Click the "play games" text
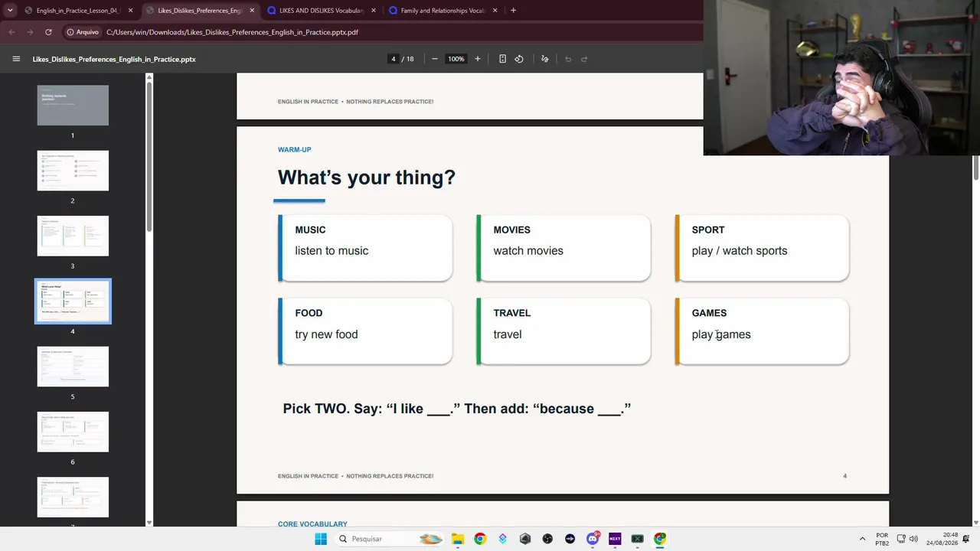The height and width of the screenshot is (551, 980). tap(721, 334)
